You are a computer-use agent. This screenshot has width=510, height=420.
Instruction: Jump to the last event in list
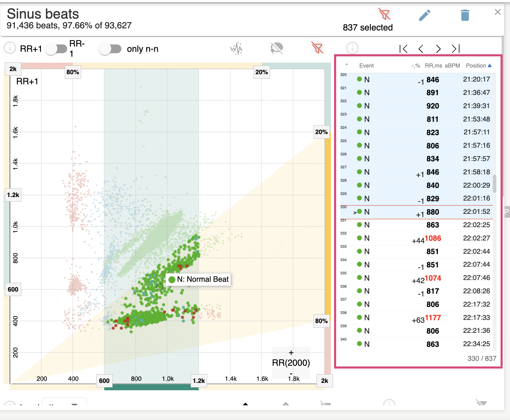455,49
